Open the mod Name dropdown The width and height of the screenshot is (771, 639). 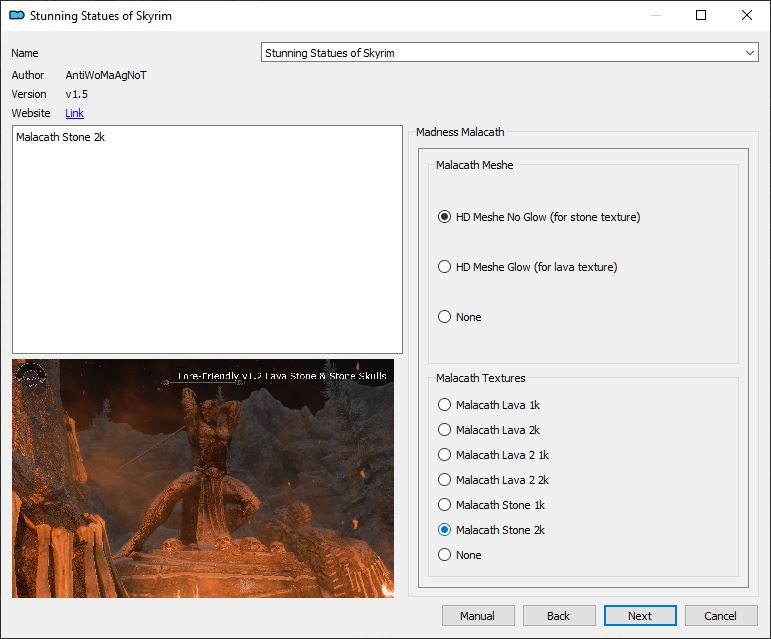pos(750,53)
